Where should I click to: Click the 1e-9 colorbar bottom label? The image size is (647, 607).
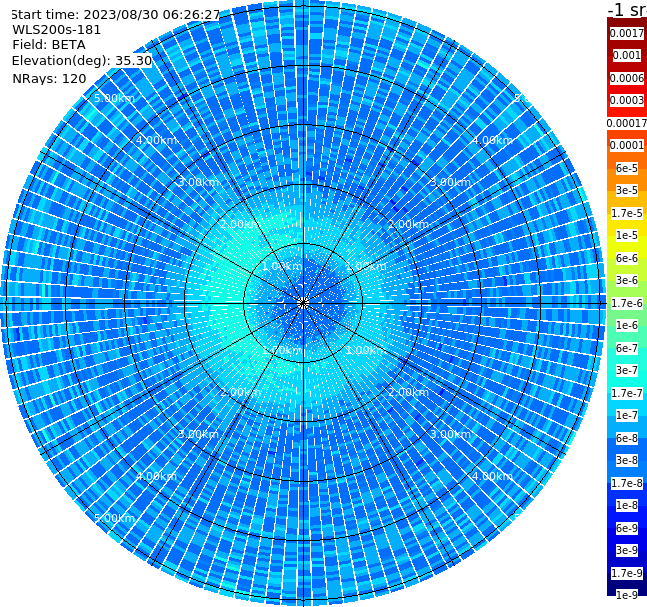pos(627,595)
